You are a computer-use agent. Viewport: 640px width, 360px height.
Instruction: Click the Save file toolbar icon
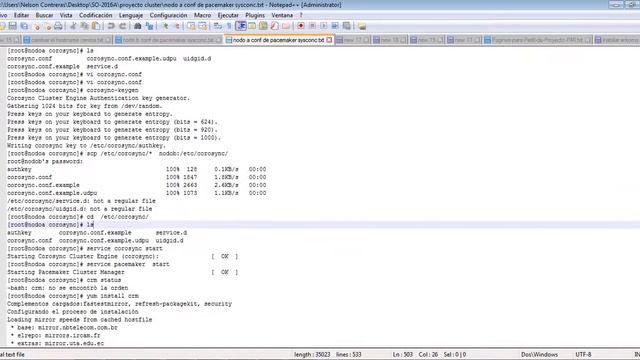[x=13, y=26]
